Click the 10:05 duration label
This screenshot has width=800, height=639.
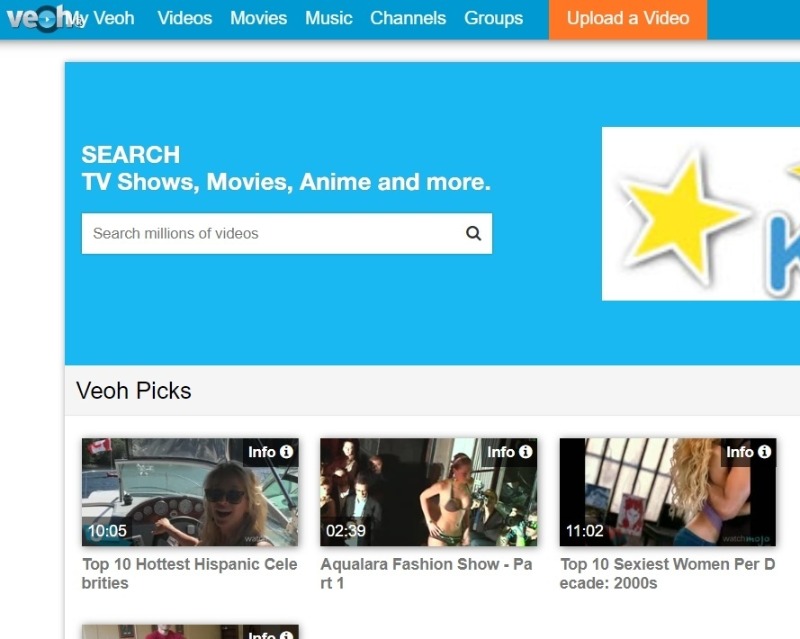(107, 531)
